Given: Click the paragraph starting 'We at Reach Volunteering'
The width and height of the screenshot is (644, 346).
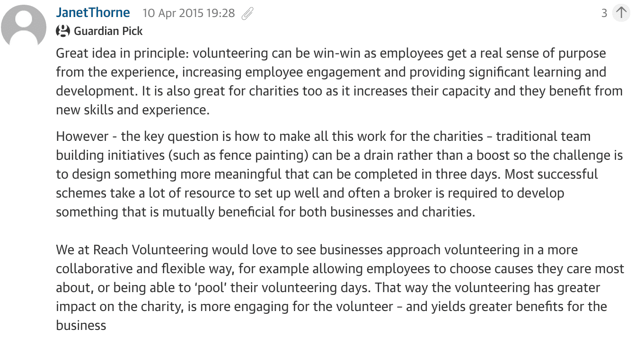Looking at the screenshot, I should coord(340,287).
